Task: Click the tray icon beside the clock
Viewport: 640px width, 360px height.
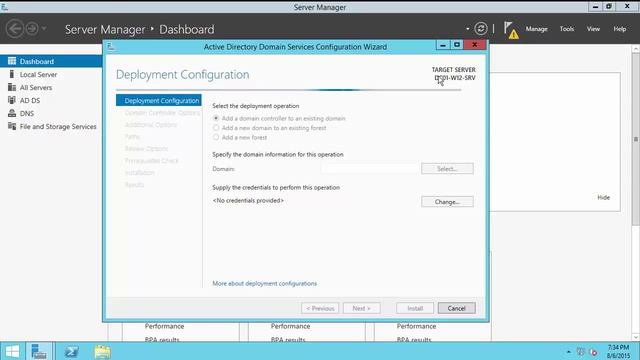Action: (x=593, y=351)
